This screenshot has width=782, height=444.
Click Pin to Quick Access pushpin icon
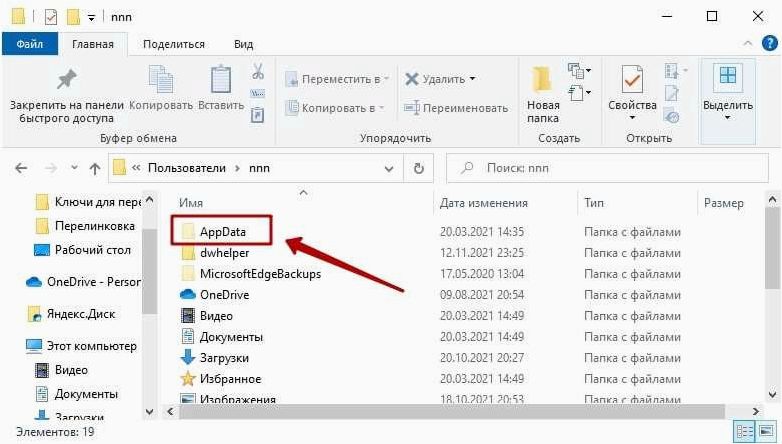coord(67,80)
